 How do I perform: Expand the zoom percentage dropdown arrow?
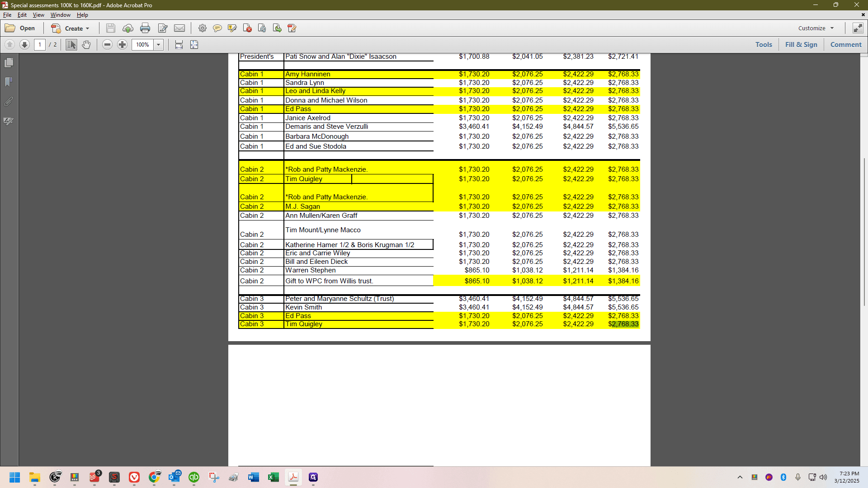(159, 45)
